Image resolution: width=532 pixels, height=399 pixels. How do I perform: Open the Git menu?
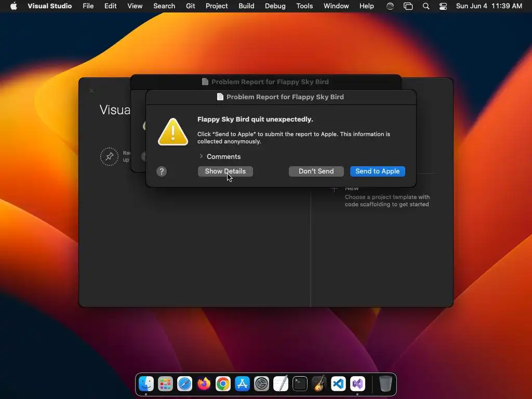(190, 6)
